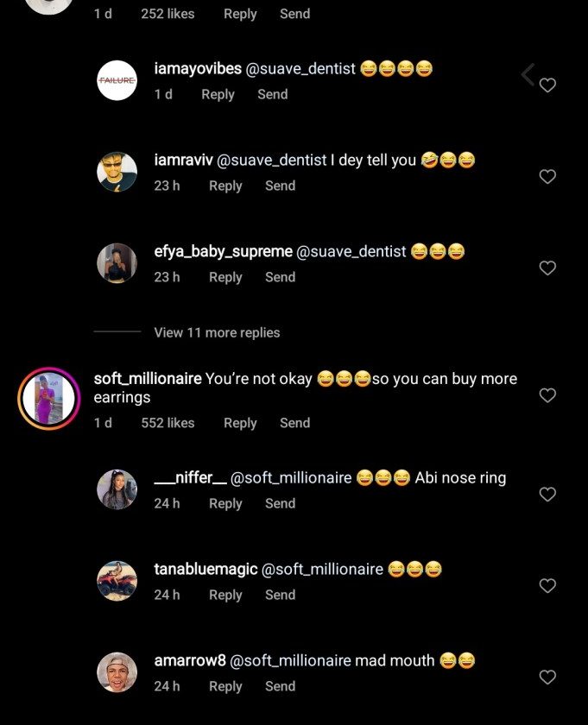Screen dimensions: 588x725
Task: Open the amarrow8 username link
Action: pyautogui.click(x=190, y=660)
